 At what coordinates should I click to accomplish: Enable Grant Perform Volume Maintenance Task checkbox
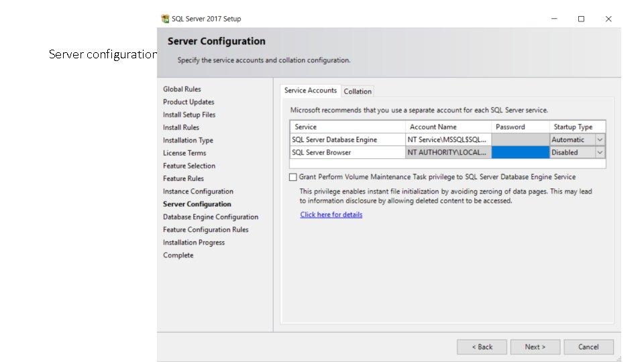tap(292, 177)
